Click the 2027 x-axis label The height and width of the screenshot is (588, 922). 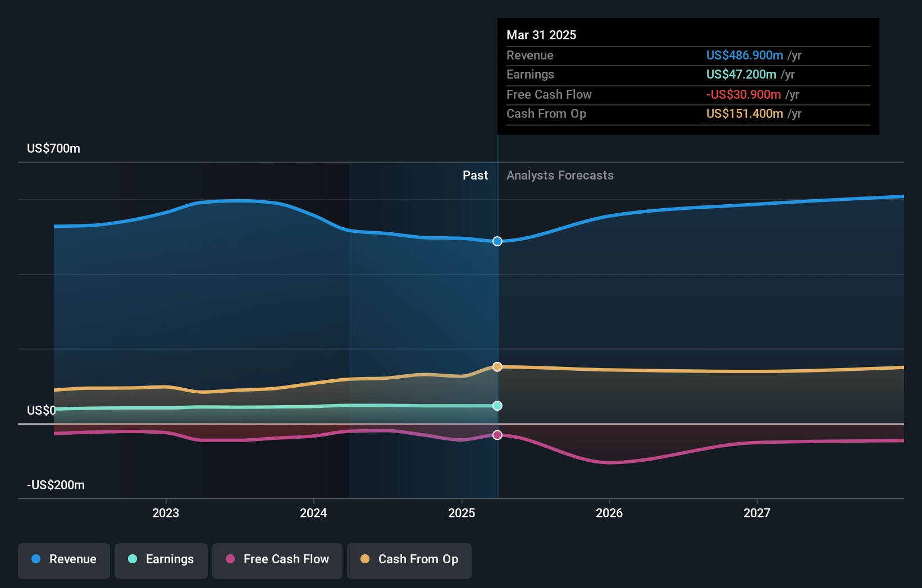pyautogui.click(x=757, y=513)
